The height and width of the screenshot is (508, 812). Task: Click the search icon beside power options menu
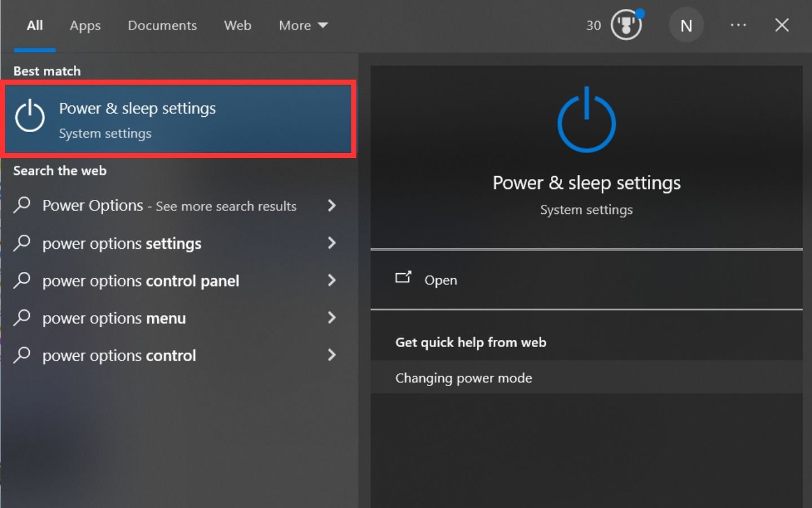pos(22,318)
